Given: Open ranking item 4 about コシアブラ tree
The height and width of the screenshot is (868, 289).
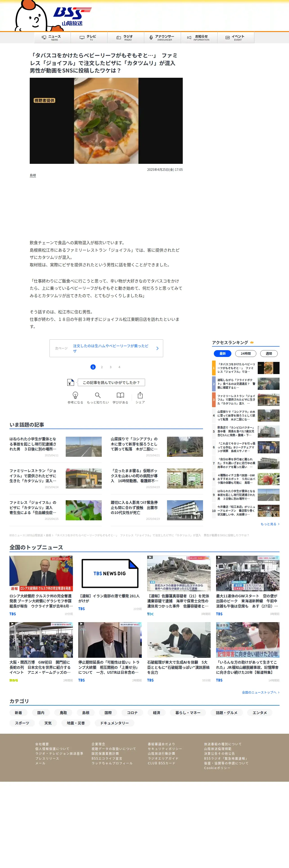Looking at the screenshot, I should [246, 416].
